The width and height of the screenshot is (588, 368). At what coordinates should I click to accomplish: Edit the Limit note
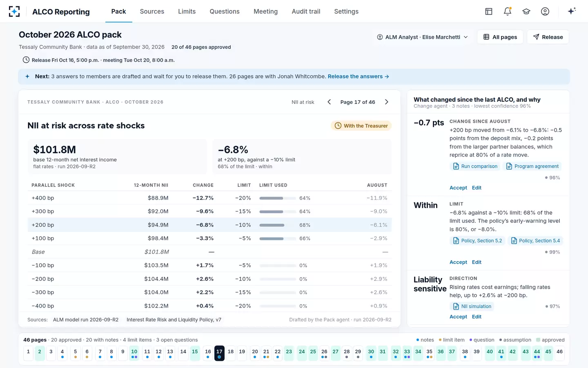pyautogui.click(x=477, y=262)
